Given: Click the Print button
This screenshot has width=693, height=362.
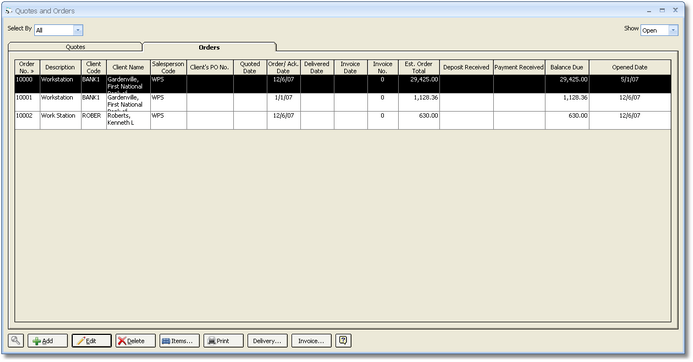Looking at the screenshot, I should click(x=223, y=341).
